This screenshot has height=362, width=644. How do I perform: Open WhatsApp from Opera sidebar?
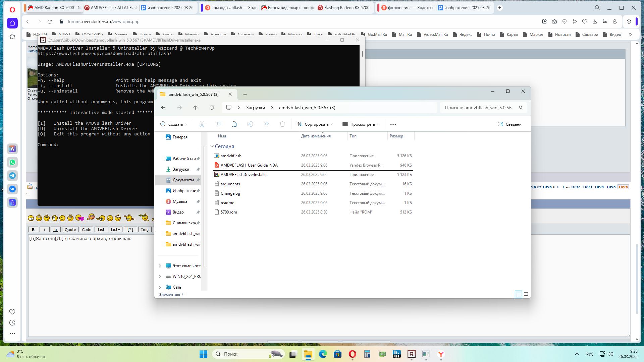point(12,162)
